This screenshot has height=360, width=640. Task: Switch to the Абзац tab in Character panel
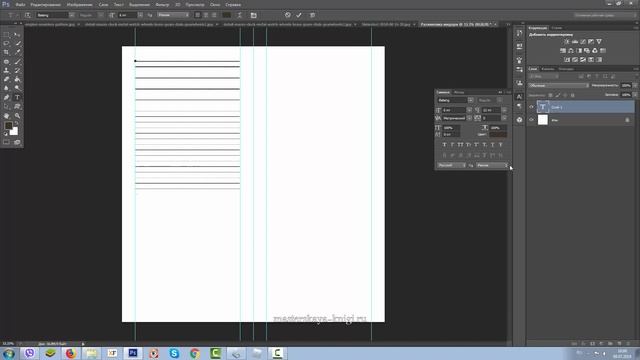click(459, 92)
